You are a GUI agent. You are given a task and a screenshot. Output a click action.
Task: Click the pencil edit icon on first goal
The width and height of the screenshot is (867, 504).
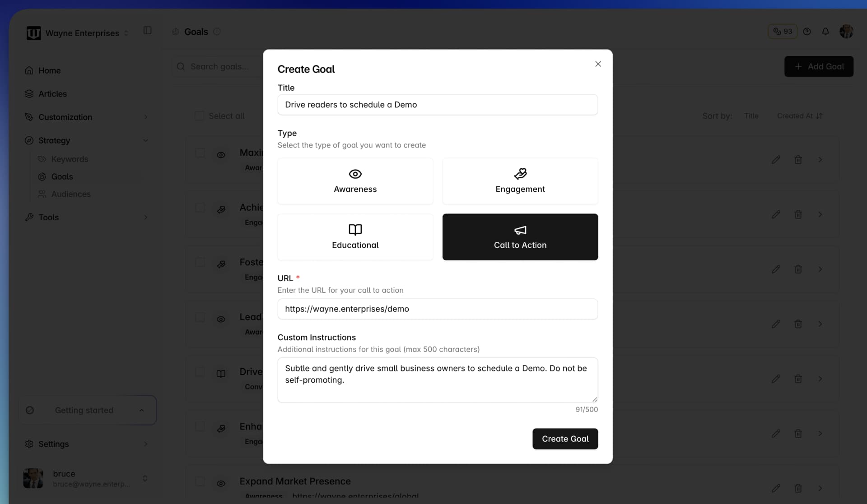tap(776, 160)
